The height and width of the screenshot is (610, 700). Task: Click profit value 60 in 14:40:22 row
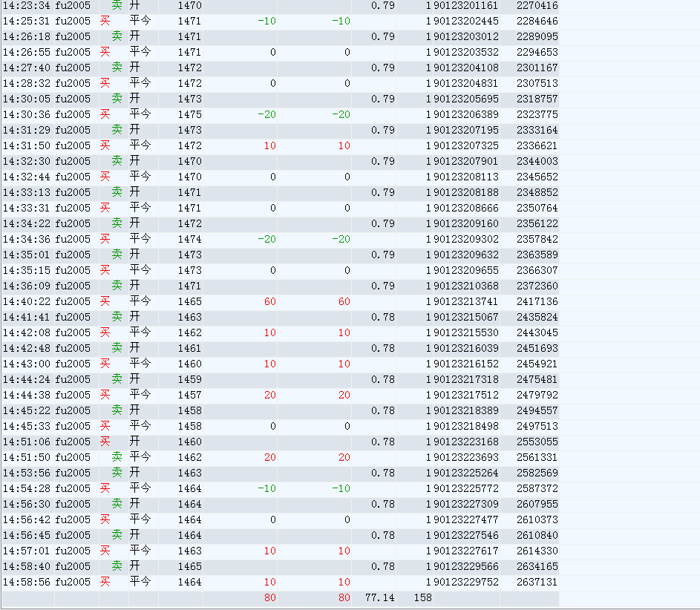pos(269,302)
